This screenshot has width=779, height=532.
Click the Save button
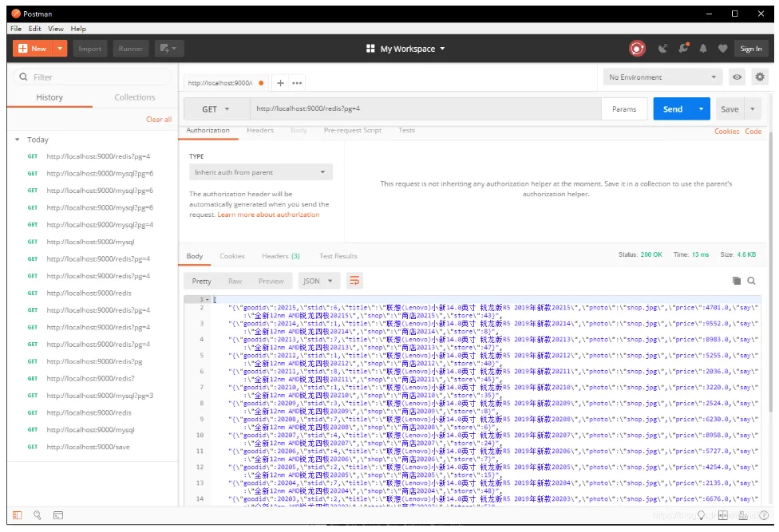click(x=730, y=109)
